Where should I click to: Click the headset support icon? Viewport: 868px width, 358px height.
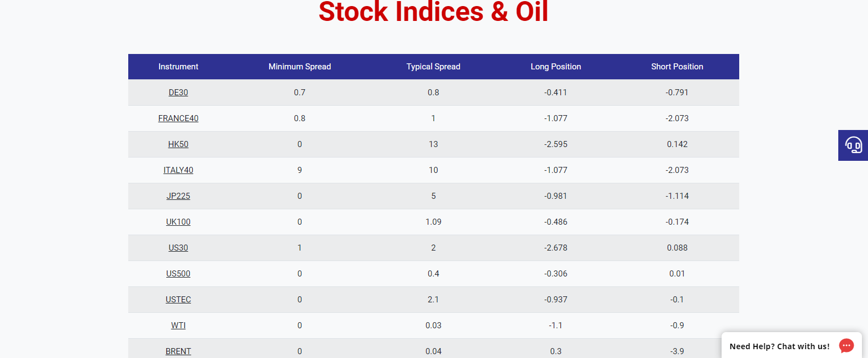coord(853,145)
